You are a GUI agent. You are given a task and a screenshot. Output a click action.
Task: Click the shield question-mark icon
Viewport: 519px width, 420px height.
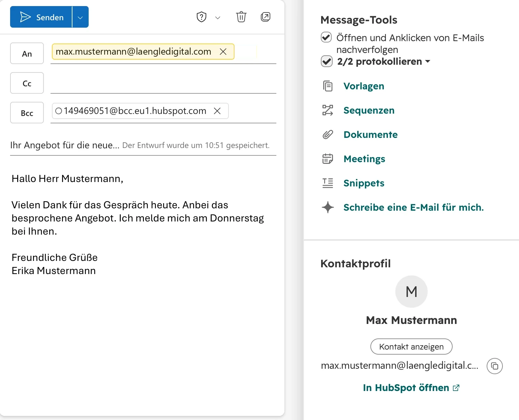pos(201,17)
